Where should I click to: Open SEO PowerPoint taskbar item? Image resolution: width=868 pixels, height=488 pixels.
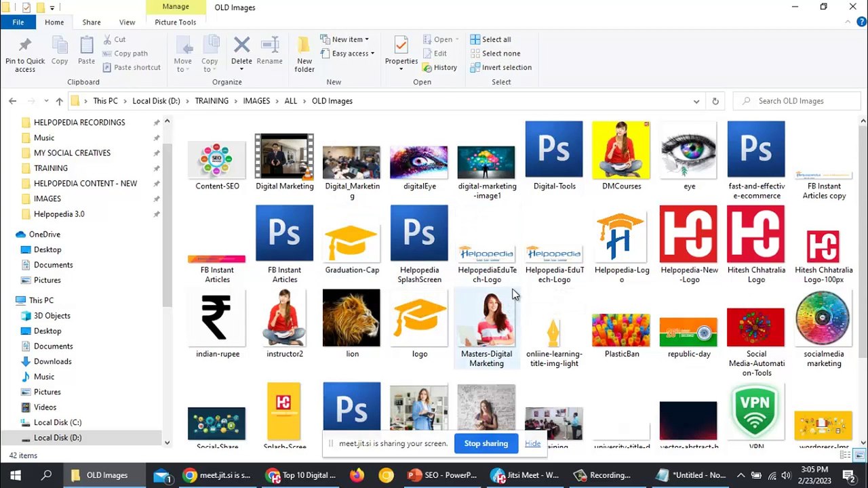(x=443, y=475)
